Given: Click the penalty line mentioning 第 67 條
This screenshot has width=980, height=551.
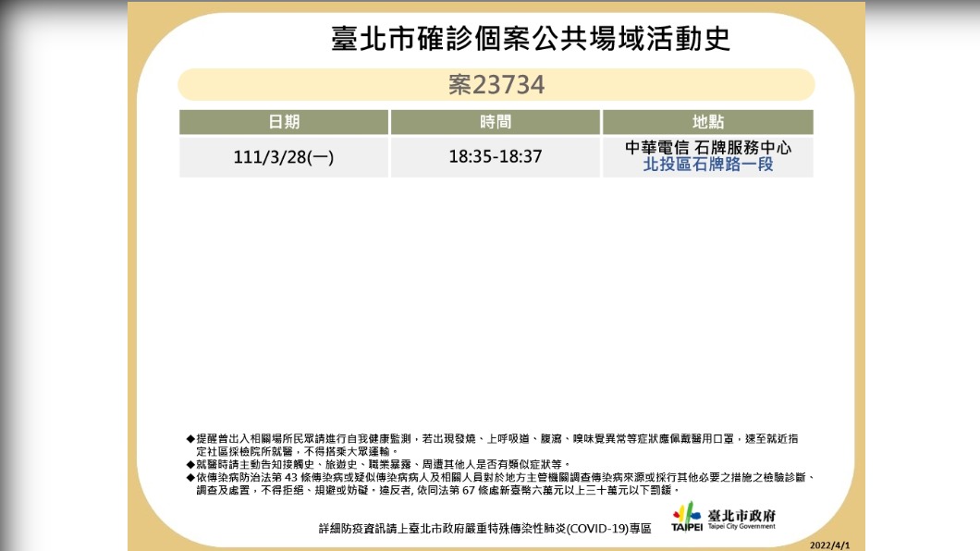Looking at the screenshot, I should click(438, 490).
